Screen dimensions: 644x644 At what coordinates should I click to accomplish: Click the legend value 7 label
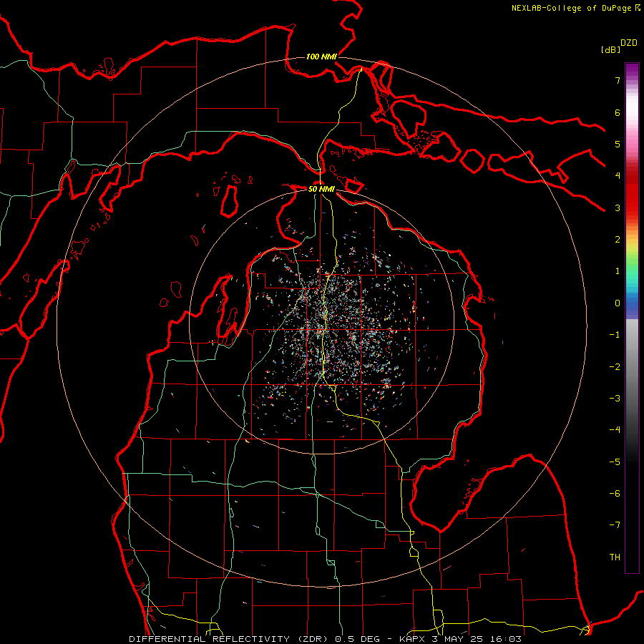pos(618,80)
